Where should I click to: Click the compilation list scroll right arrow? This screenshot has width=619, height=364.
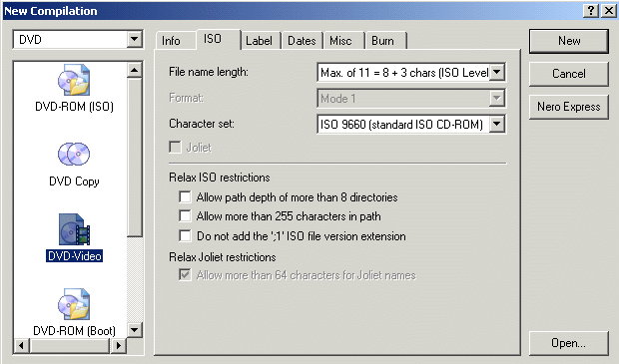[x=118, y=346]
